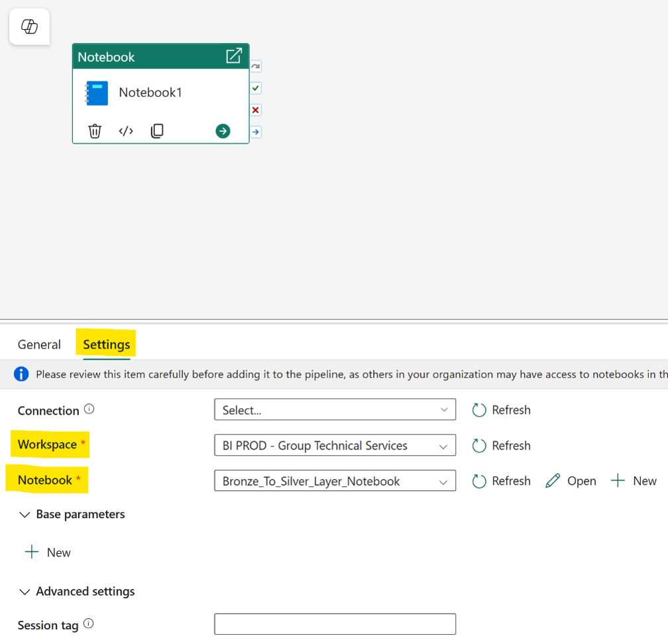668x644 pixels.
Task: Select the green On success checkmark connector
Action: coord(256,88)
